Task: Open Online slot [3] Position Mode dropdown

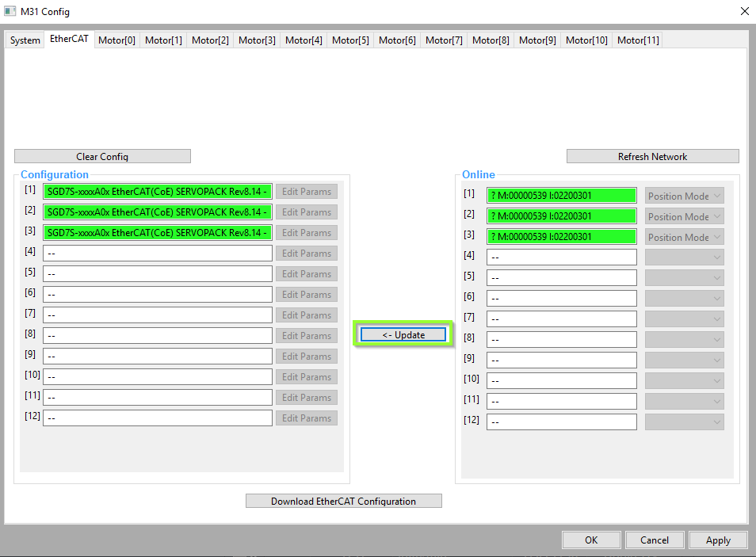Action: point(684,237)
